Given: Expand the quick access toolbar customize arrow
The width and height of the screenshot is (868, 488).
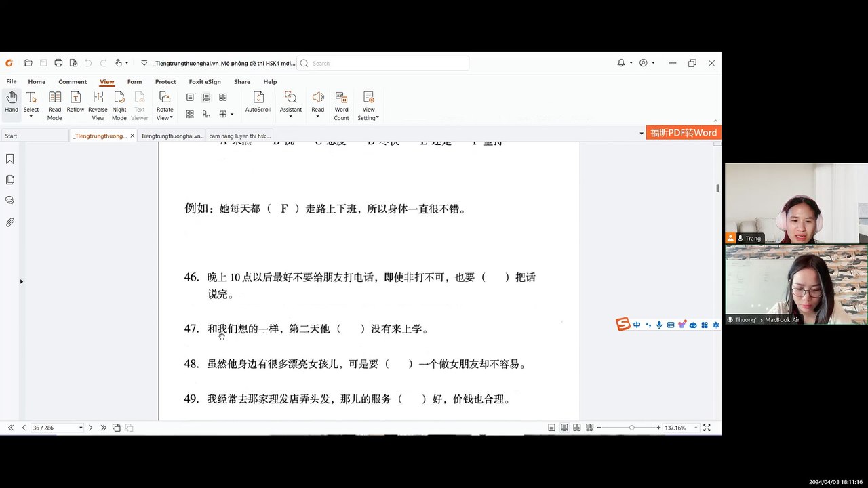Looking at the screenshot, I should coord(144,63).
